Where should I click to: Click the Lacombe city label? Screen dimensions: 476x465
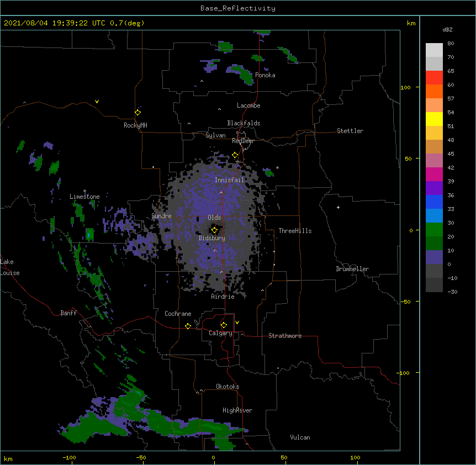[x=248, y=105]
